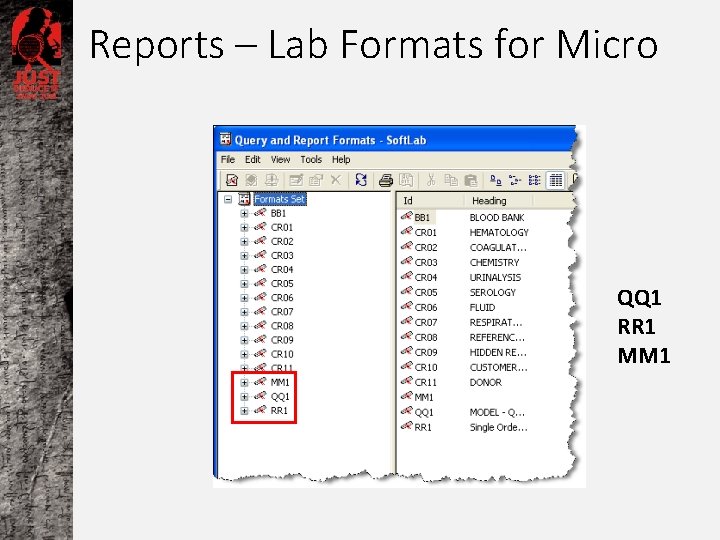Click the CHEMISTRY heading cell
The width and height of the screenshot is (720, 540).
pyautogui.click(x=495, y=263)
